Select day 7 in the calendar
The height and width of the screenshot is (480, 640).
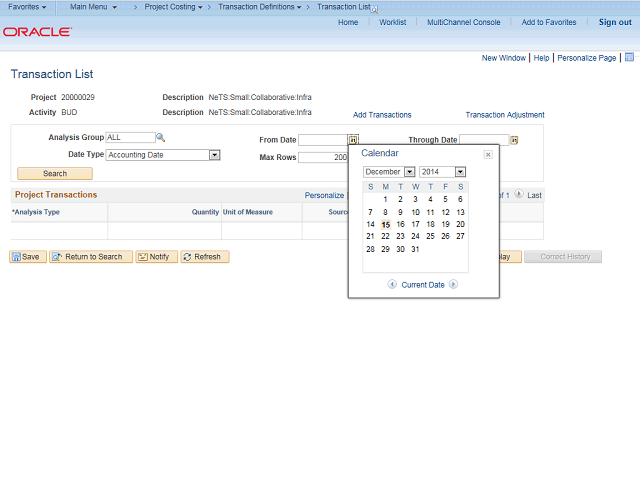point(370,212)
